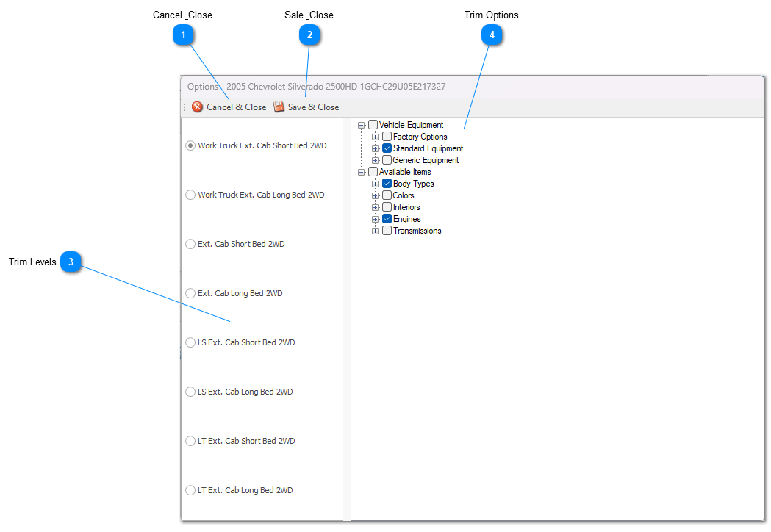This screenshot has height=532, width=771.
Task: Uncheck the Engines checkbox
Action: coord(387,219)
